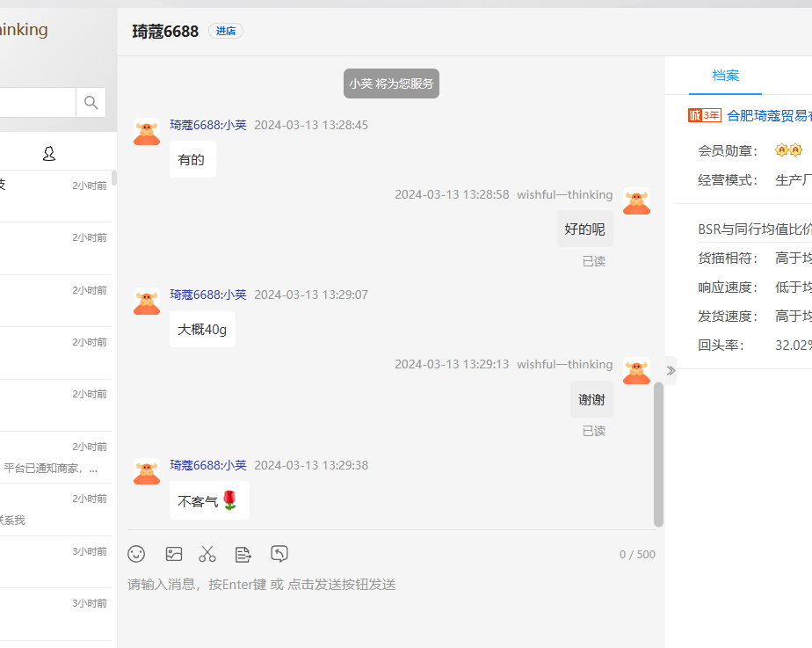Viewport: 812px width, 648px height.
Task: Collapse the right panel with double-chevron arrow
Action: [671, 370]
